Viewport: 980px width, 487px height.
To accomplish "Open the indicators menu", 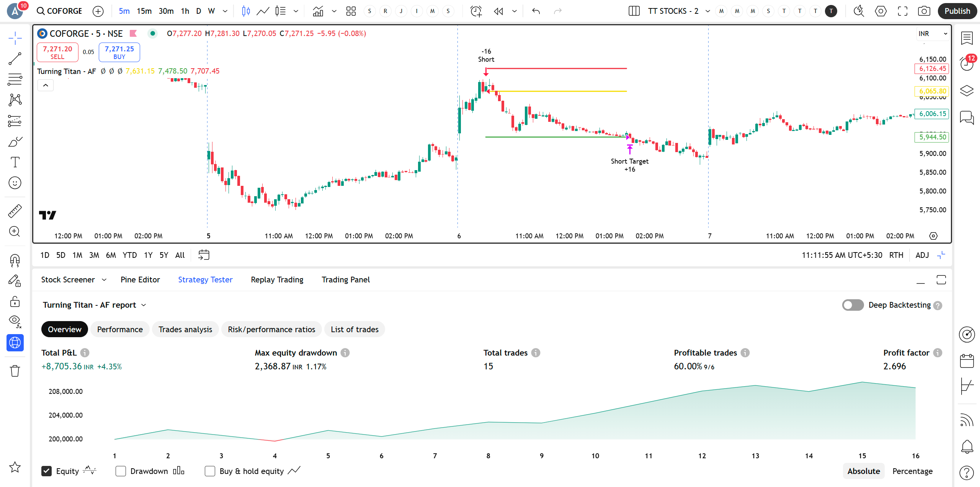I will 318,11.
